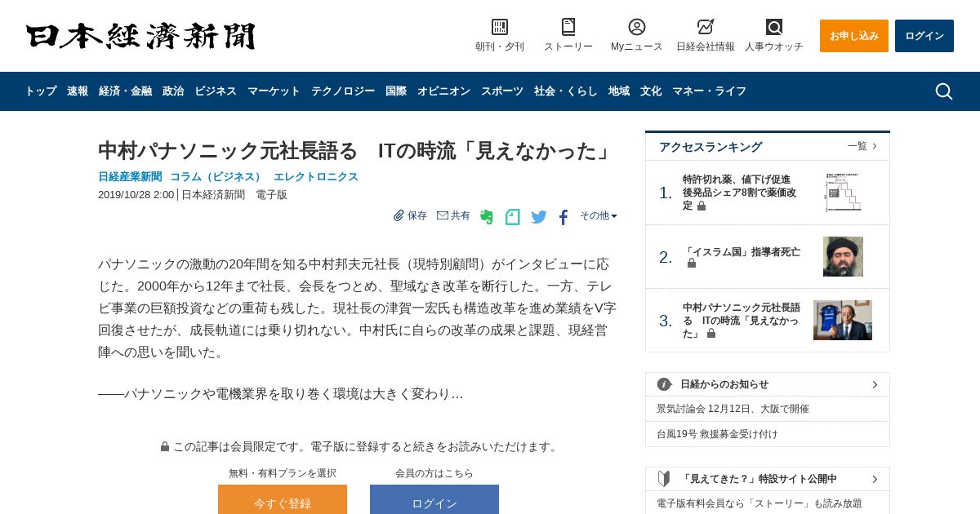Share article to note service icon
This screenshot has height=514, width=980.
pos(513,217)
